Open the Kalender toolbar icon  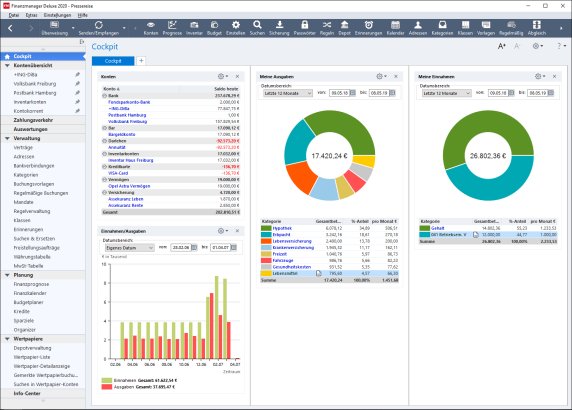tap(395, 28)
